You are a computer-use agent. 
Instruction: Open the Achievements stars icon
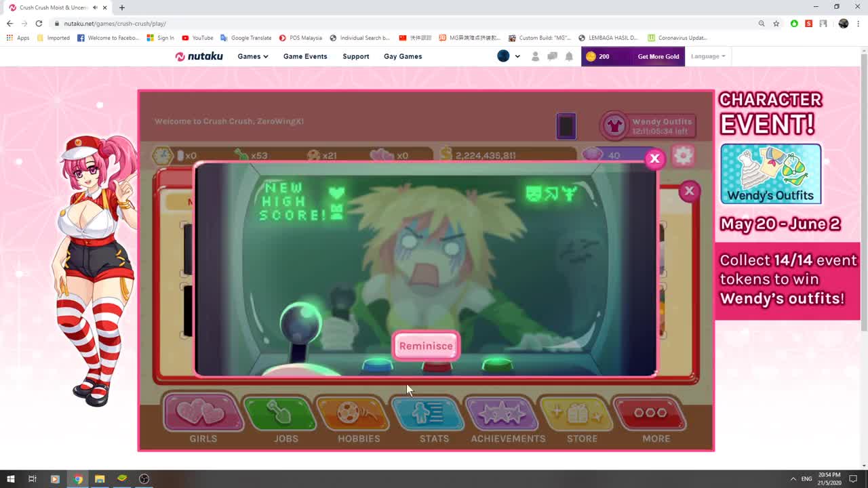(x=502, y=412)
